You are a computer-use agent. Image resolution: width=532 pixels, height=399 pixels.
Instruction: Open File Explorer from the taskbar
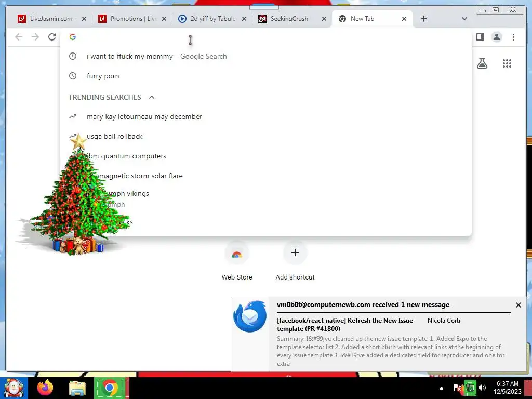(77, 389)
